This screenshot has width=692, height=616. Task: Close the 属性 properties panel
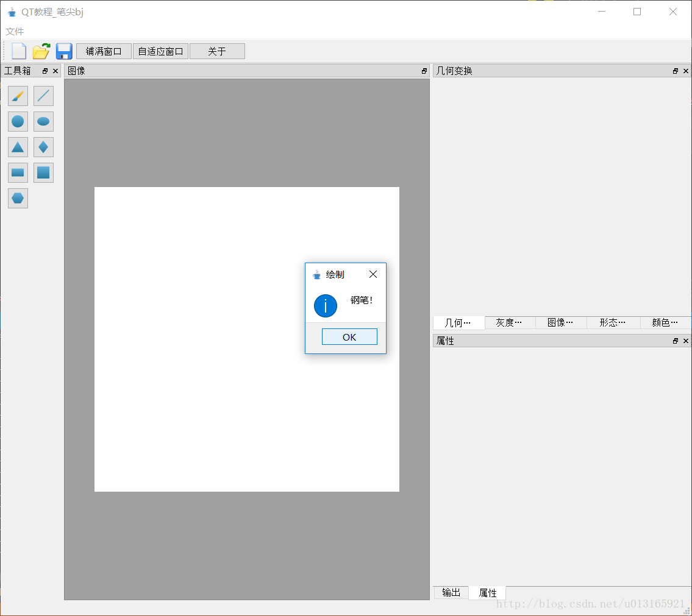(x=686, y=341)
